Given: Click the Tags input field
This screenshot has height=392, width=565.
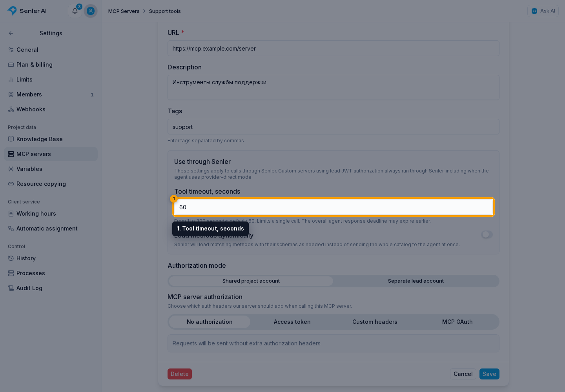Looking at the screenshot, I should (334, 127).
